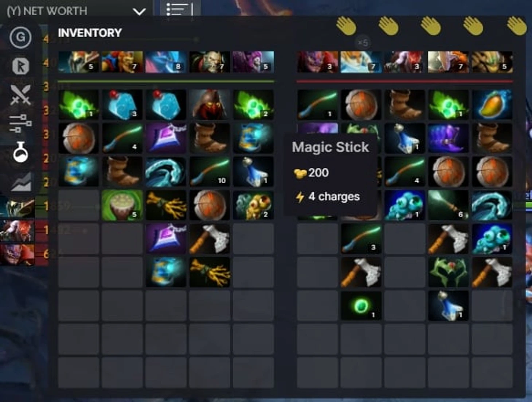
Task: Click the Magic Stick with 3 charges
Action: [361, 239]
